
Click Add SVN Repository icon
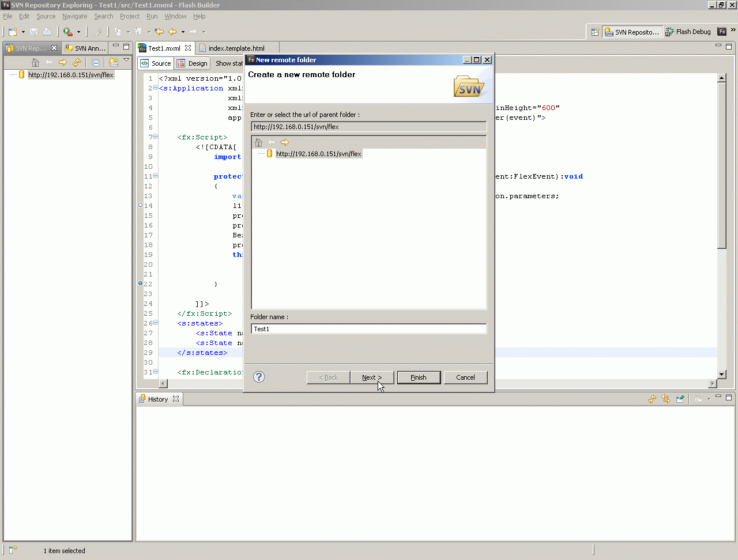[x=114, y=62]
